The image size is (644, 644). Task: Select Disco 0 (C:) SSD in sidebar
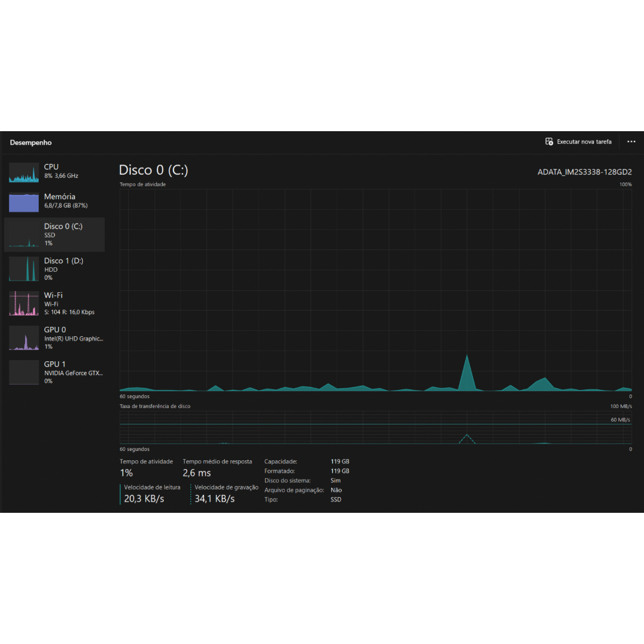[55, 234]
